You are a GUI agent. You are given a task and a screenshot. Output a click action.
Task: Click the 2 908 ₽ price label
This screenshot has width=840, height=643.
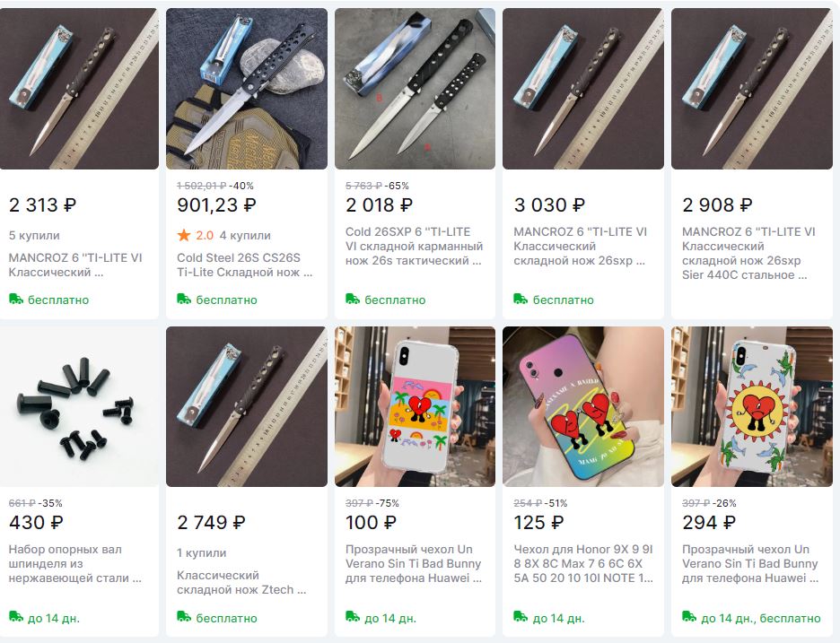coord(717,205)
